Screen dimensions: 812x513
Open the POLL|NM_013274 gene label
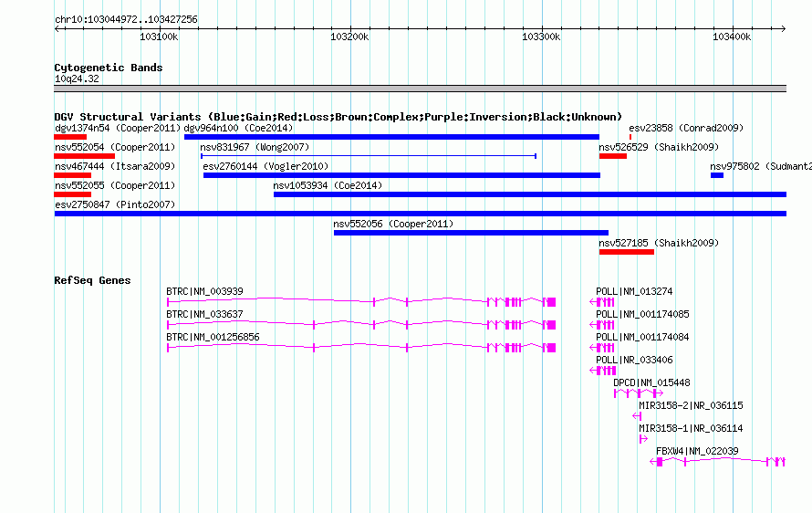point(634,291)
